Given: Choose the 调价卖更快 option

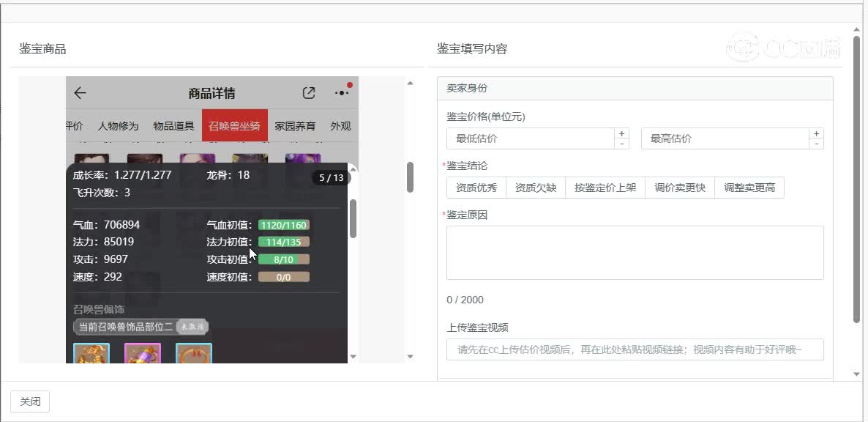Looking at the screenshot, I should coord(680,188).
